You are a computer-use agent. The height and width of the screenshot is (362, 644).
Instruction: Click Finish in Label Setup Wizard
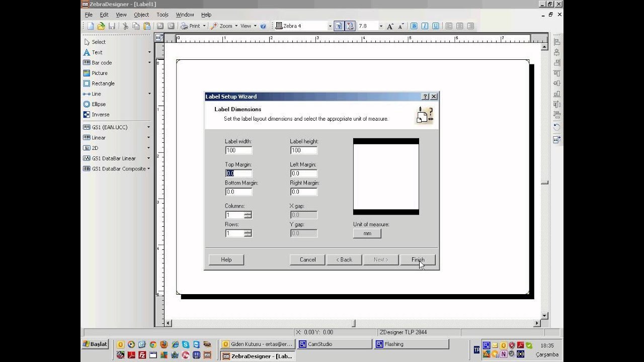pyautogui.click(x=418, y=260)
